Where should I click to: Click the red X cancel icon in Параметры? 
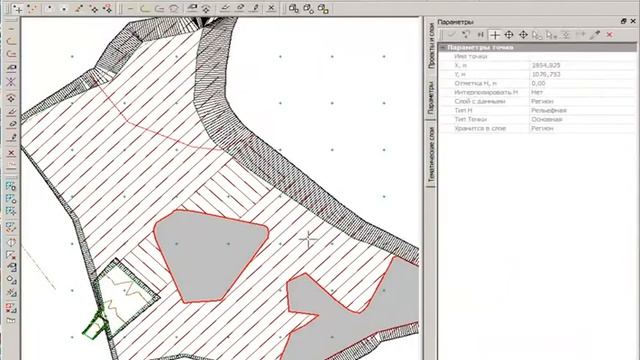coord(609,35)
